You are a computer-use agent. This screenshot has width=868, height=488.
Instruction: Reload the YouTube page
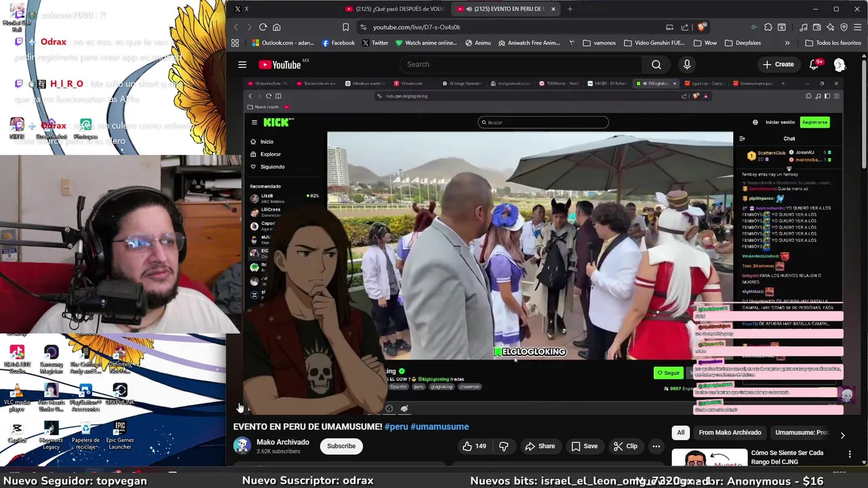pyautogui.click(x=262, y=27)
